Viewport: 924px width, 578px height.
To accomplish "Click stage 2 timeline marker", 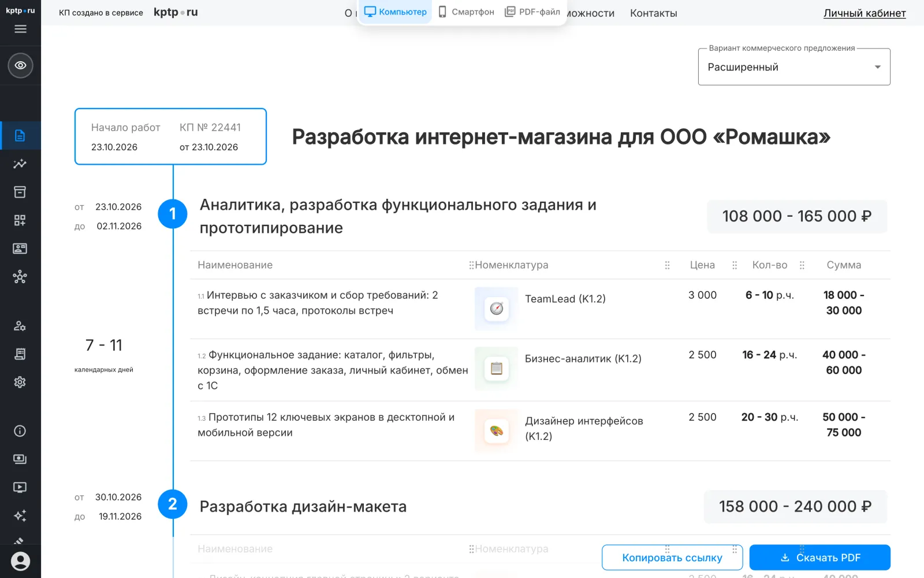I will pos(173,504).
